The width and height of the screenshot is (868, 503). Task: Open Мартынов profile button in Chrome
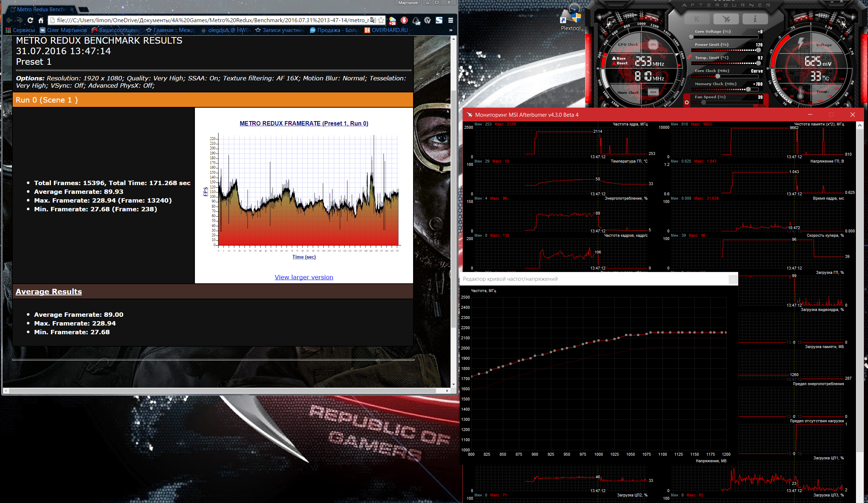click(x=408, y=3)
